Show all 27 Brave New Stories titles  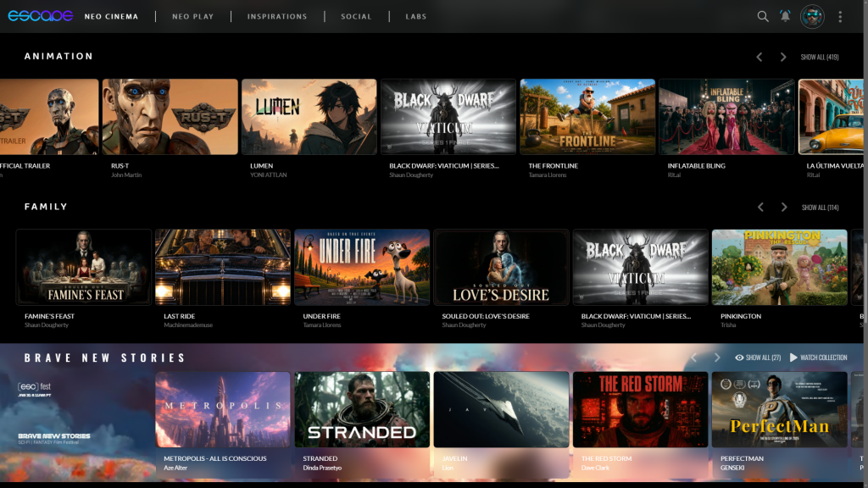coord(757,358)
